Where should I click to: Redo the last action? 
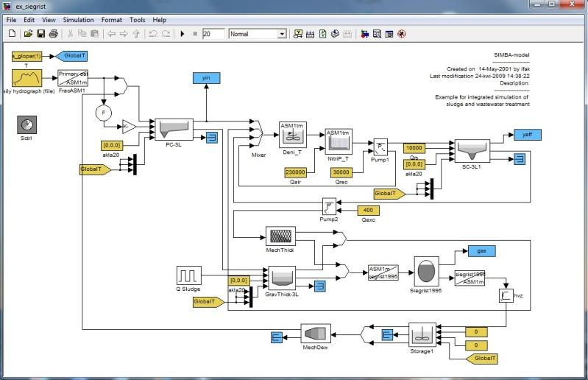click(x=166, y=34)
